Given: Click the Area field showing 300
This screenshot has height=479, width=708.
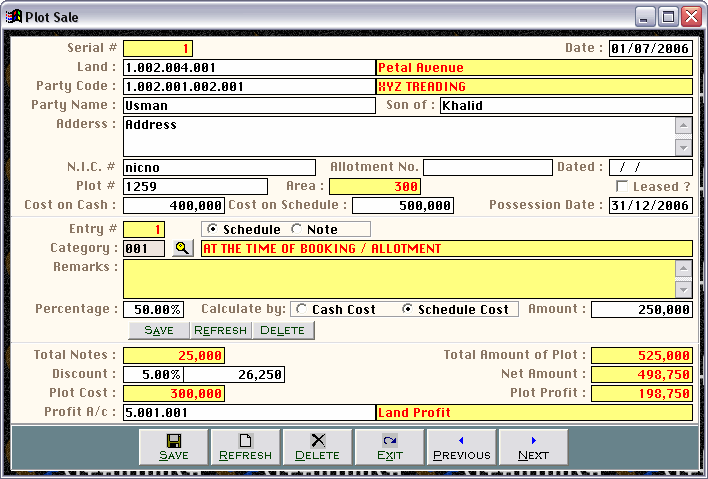Looking at the screenshot, I should click(375, 186).
